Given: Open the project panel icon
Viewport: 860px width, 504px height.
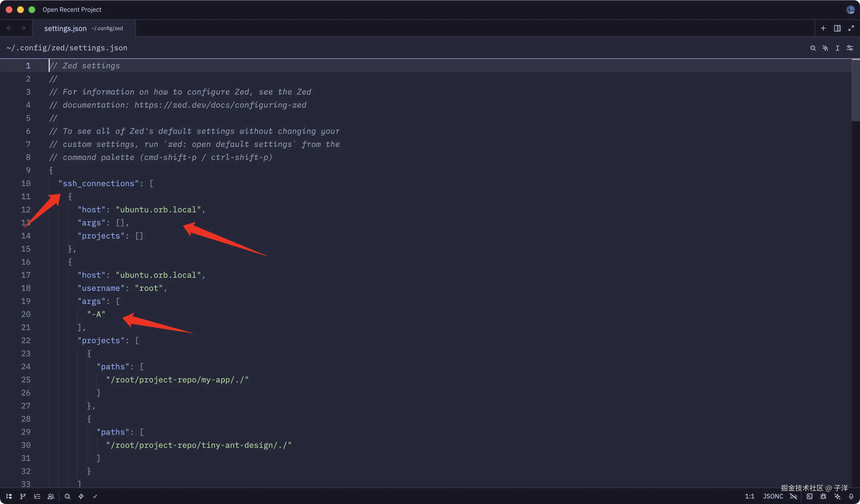Looking at the screenshot, I should coord(9,496).
